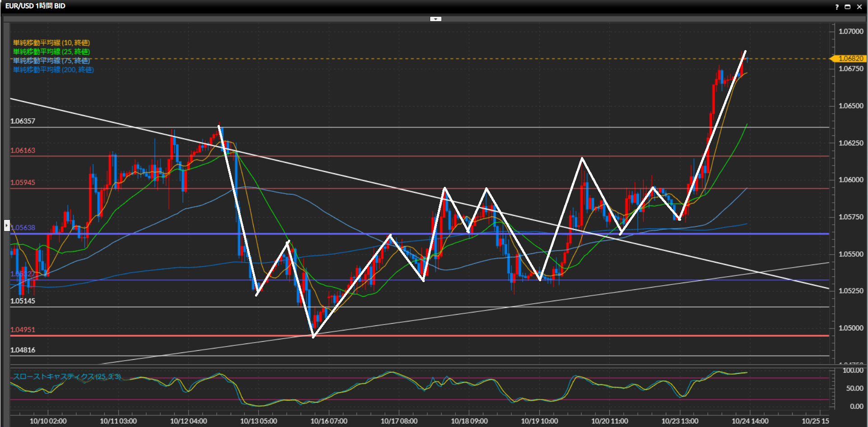The width and height of the screenshot is (868, 427).
Task: Click the 1.06163 red level line label
Action: [23, 151]
